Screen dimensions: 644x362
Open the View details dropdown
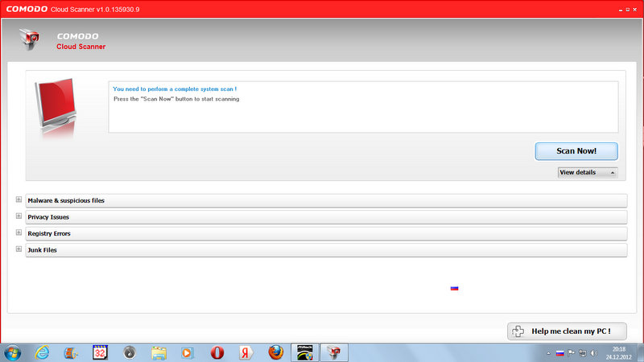coord(588,172)
